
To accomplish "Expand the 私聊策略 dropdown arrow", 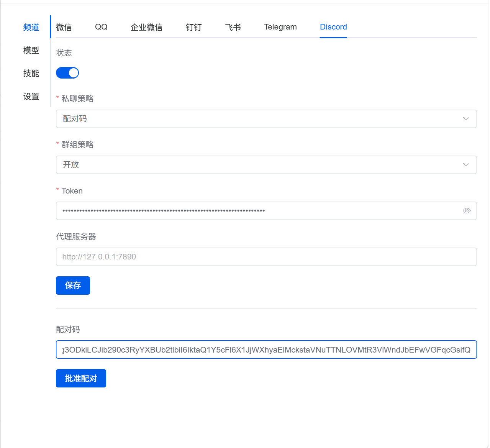I will [466, 119].
